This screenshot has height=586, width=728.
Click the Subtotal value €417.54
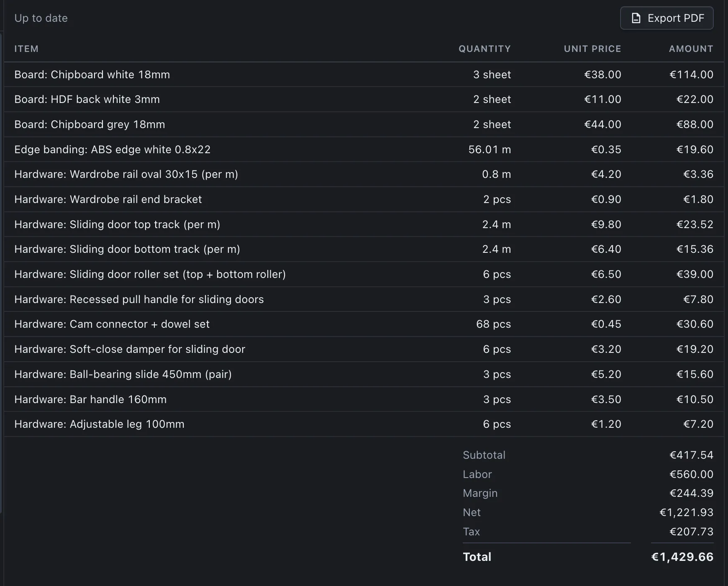coord(691,455)
